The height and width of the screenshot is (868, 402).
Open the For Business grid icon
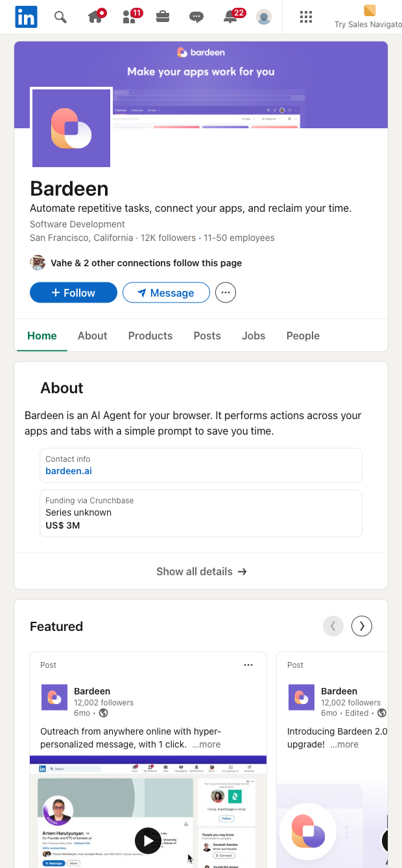click(x=305, y=17)
